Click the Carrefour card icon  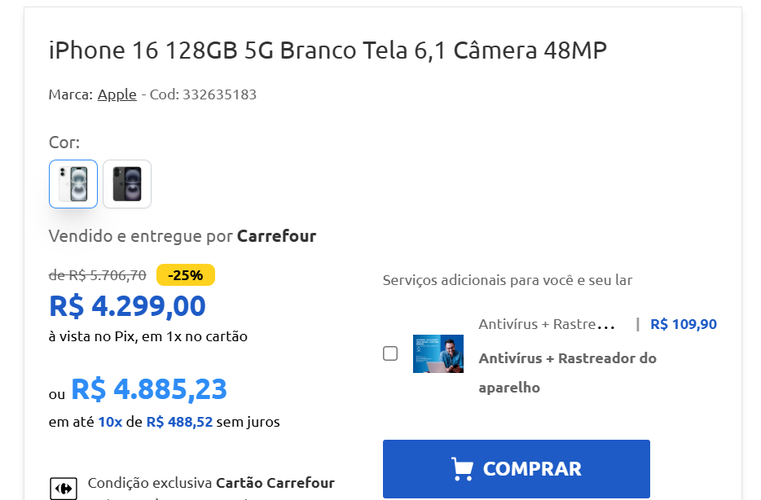(x=63, y=488)
